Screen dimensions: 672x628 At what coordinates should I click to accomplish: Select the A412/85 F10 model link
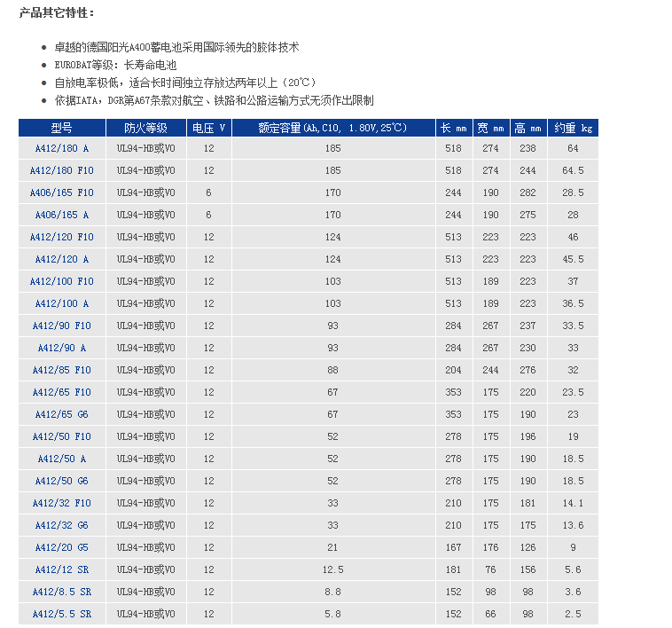point(61,370)
